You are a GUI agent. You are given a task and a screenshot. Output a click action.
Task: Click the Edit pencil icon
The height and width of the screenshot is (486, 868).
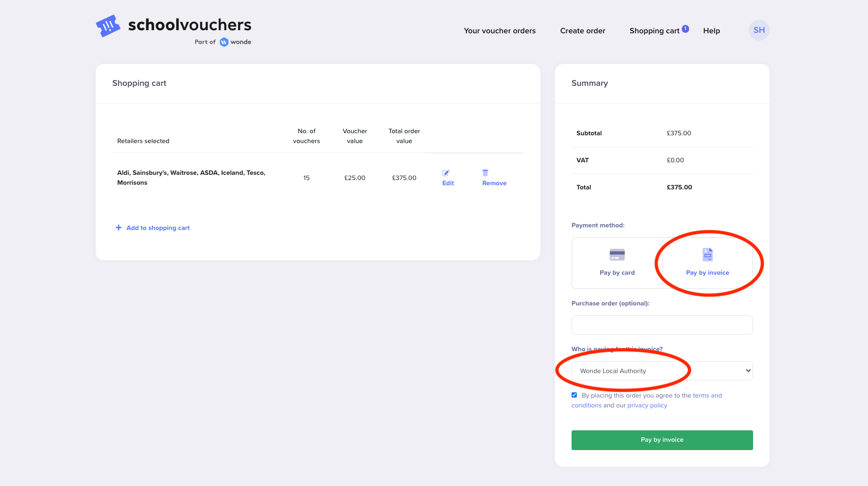click(446, 173)
